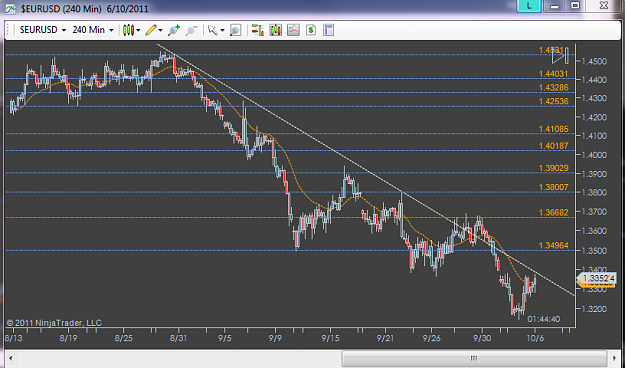Click the 1.4500 price axis label
This screenshot has width=625, height=368.
[594, 61]
